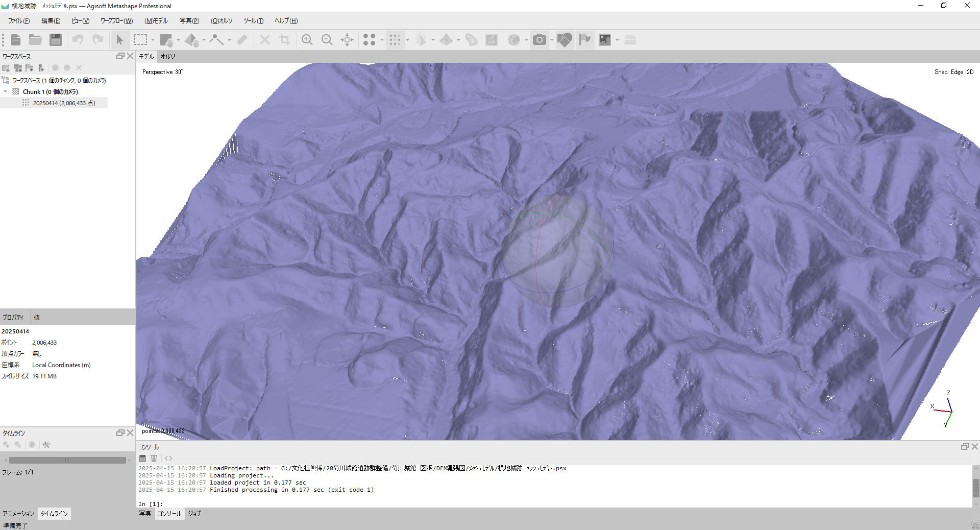Switch to the アニメーション tab
Screen dimensions: 980x530
tap(18, 514)
